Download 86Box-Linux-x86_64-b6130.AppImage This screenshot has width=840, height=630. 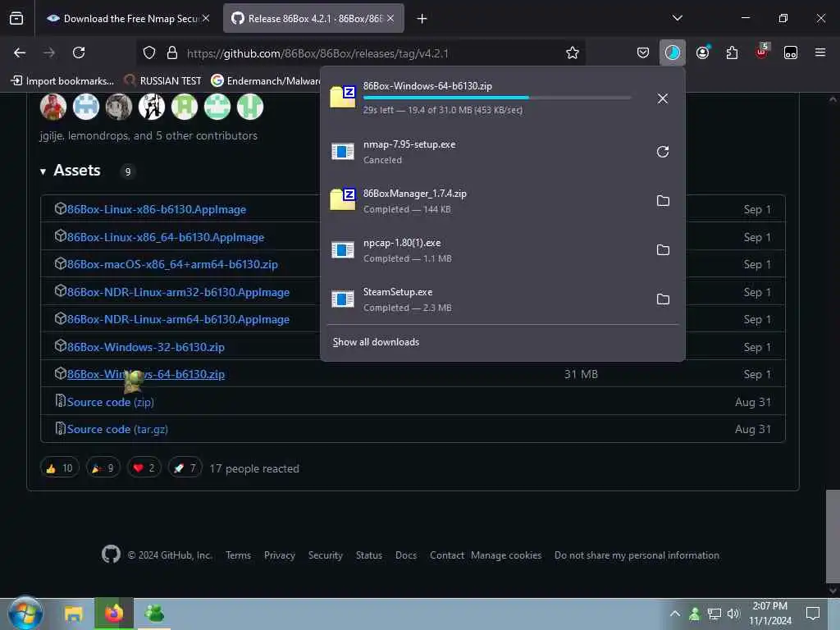pyautogui.click(x=166, y=237)
